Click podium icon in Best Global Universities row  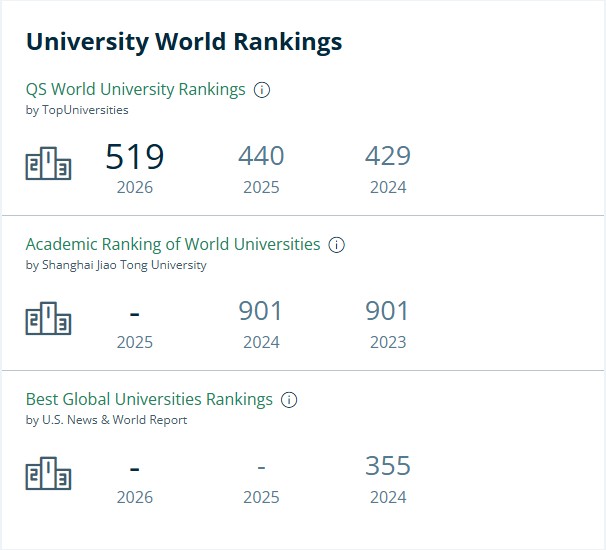pos(48,473)
